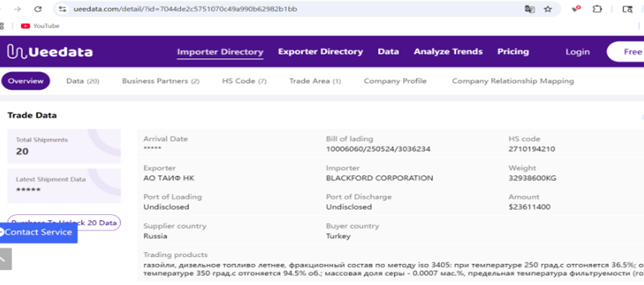Viewport: 644px width, 285px height.
Task: Open the site information icon in address bar
Action: pyautogui.click(x=62, y=9)
